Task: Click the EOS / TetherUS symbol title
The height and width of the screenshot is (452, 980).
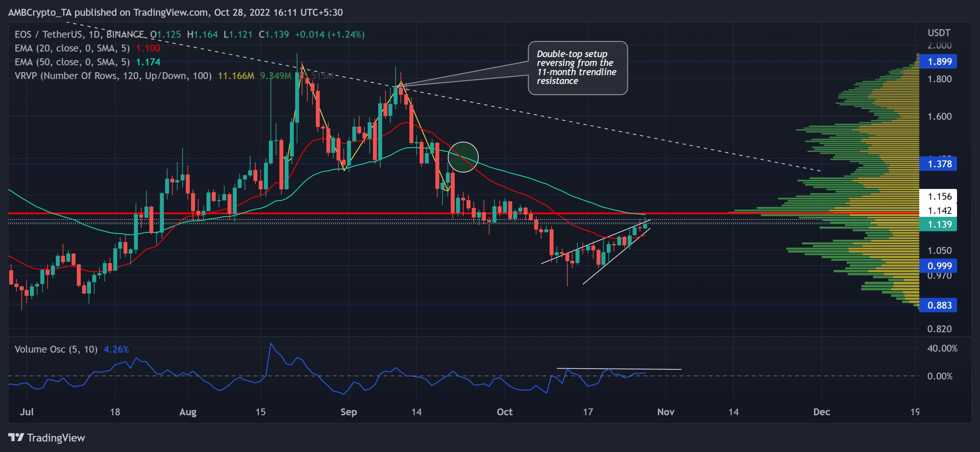Action: coord(80,34)
